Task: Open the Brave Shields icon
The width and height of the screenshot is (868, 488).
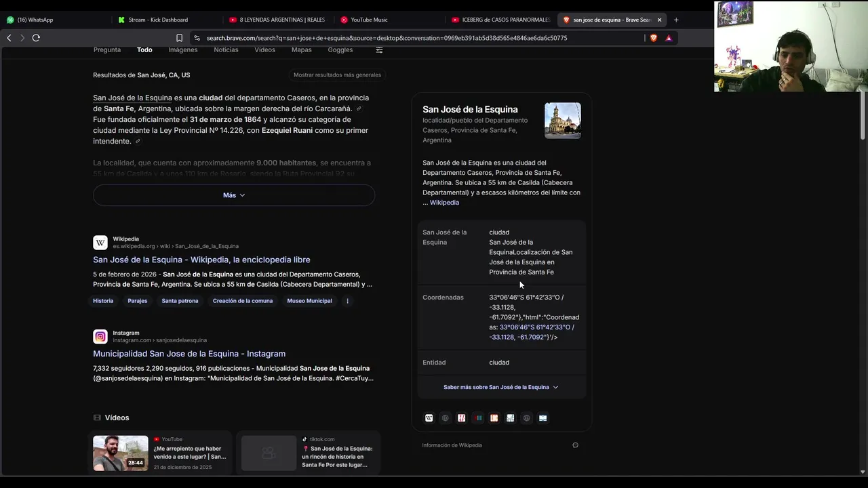Action: (x=654, y=38)
